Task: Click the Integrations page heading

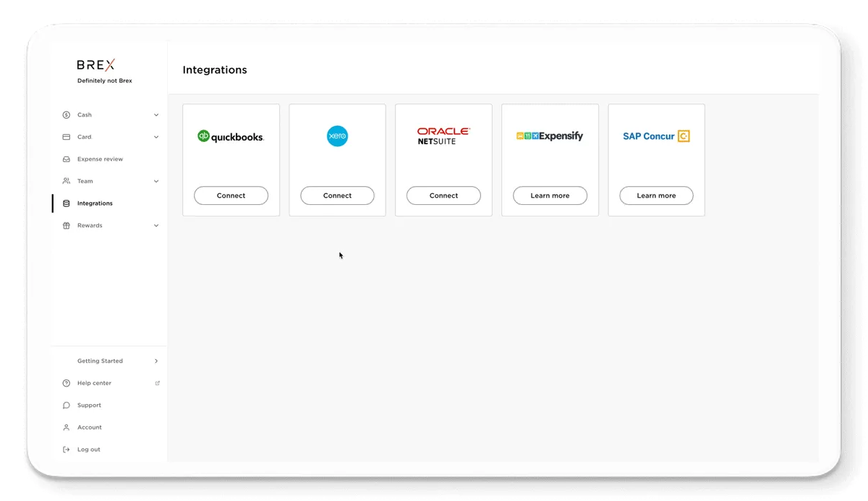Action: coord(215,70)
